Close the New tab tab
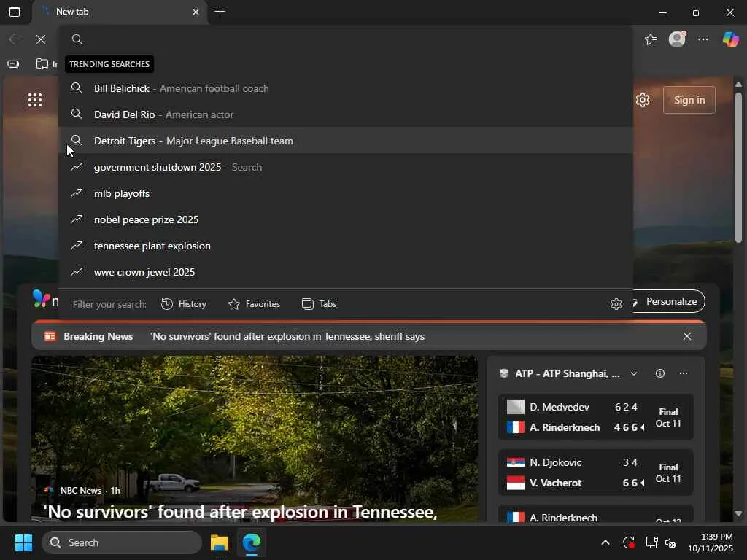This screenshot has height=560, width=747. 196,12
